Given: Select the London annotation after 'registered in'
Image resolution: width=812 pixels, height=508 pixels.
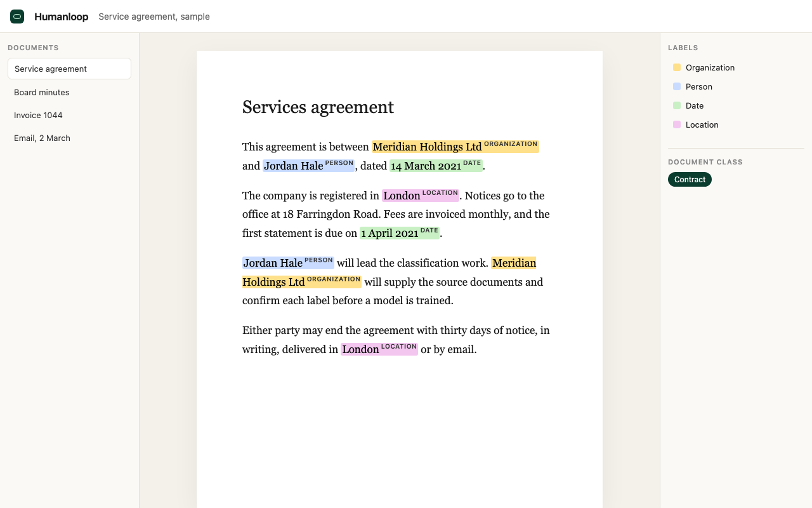Looking at the screenshot, I should click(x=421, y=196).
